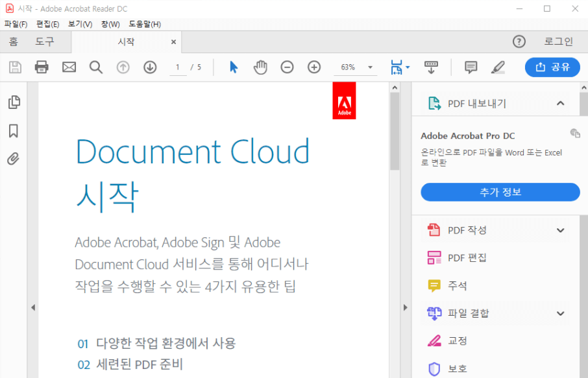This screenshot has width=588, height=378.
Task: Click the blue 공유 button
Action: [x=552, y=67]
